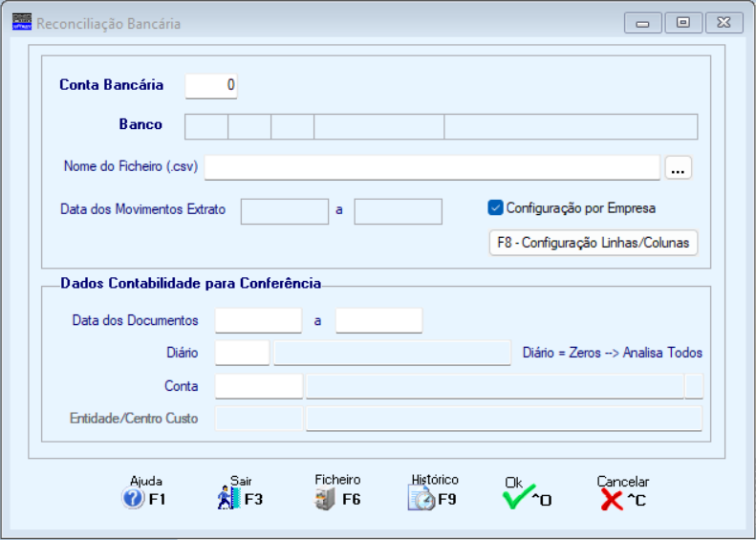Open the Ficheiro F6 icon
Image resolution: width=756 pixels, height=540 pixels.
point(325,499)
